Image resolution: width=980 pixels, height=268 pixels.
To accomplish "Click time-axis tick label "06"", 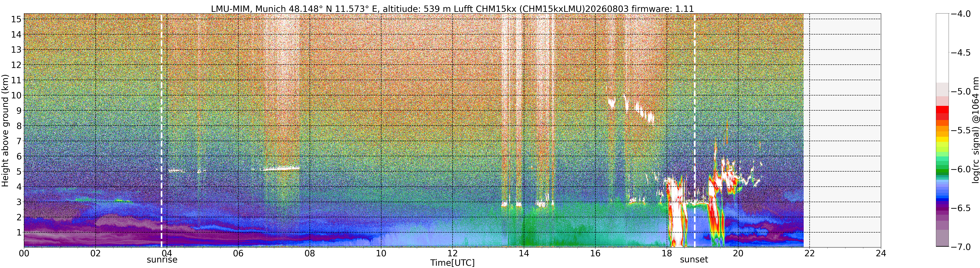I will click(x=238, y=254).
